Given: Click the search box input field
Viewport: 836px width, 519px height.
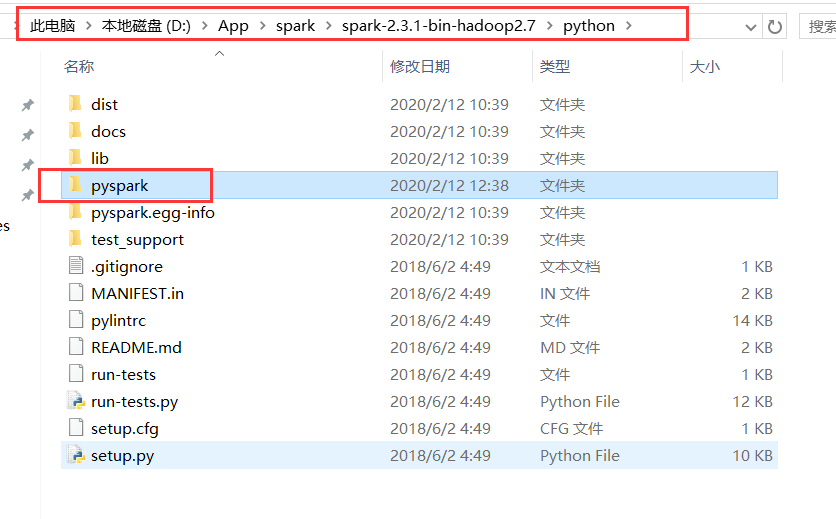Looking at the screenshot, I should pyautogui.click(x=818, y=26).
